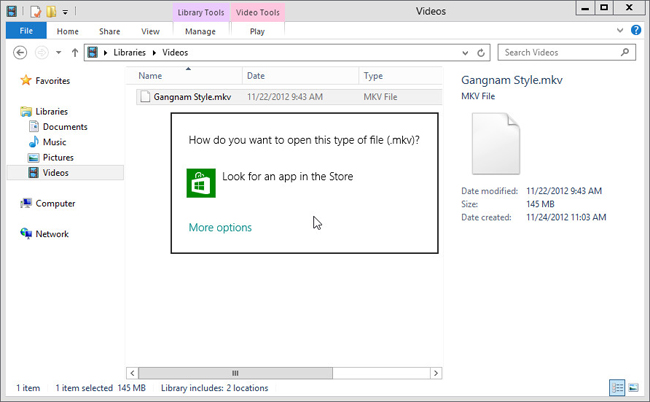Click the Search Videos input field

pyautogui.click(x=566, y=53)
